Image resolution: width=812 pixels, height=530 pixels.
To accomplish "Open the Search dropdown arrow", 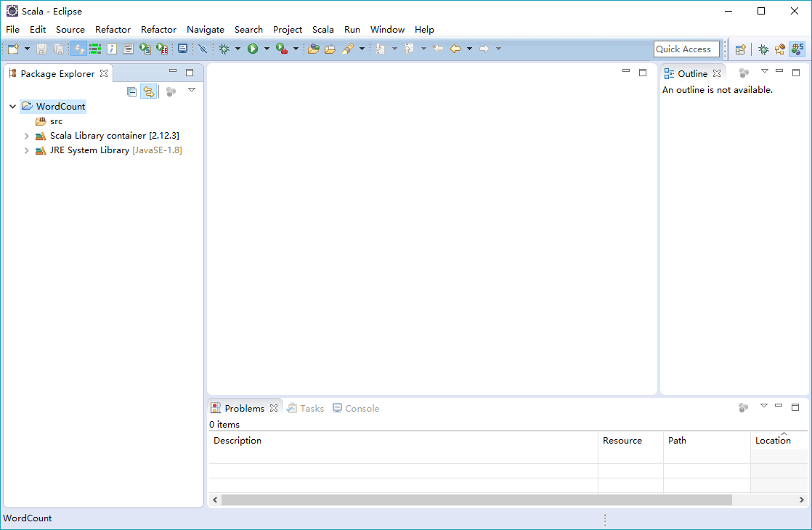I will coord(362,49).
